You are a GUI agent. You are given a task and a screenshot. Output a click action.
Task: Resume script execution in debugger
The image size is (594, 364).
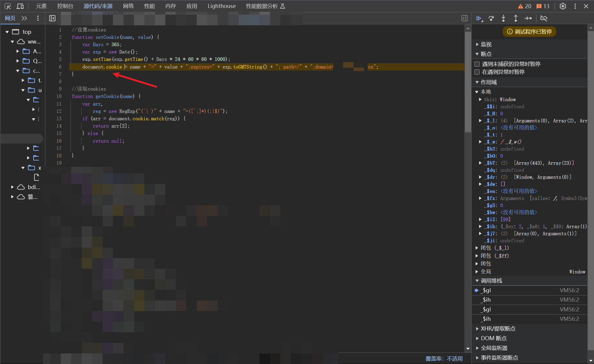[x=479, y=19]
